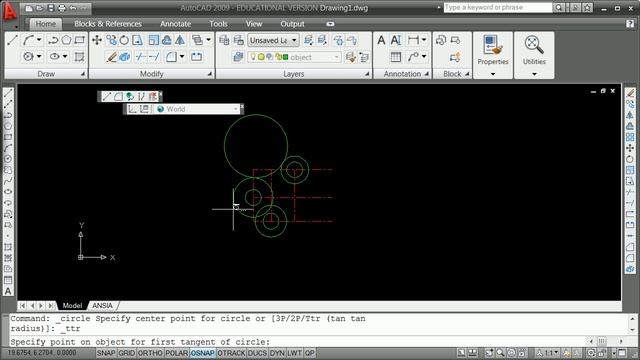Click the AutoCAD application menu logo
Viewport: 640px width, 360px height.
tap(9, 11)
